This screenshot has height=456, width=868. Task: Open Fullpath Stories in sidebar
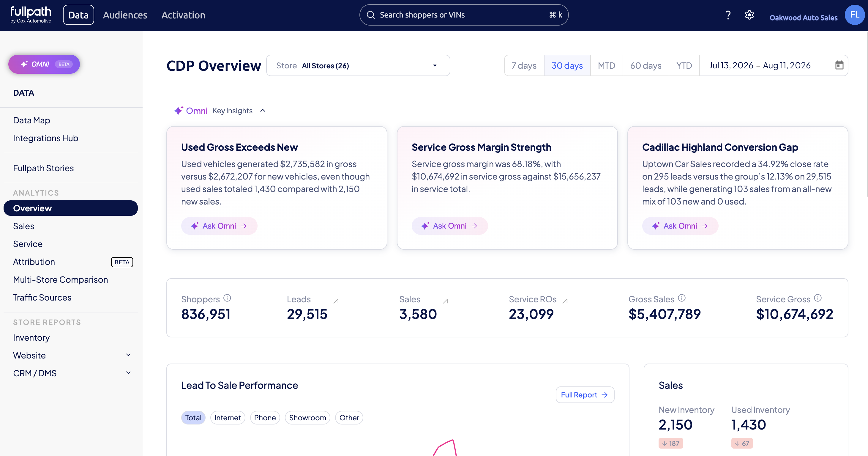43,168
